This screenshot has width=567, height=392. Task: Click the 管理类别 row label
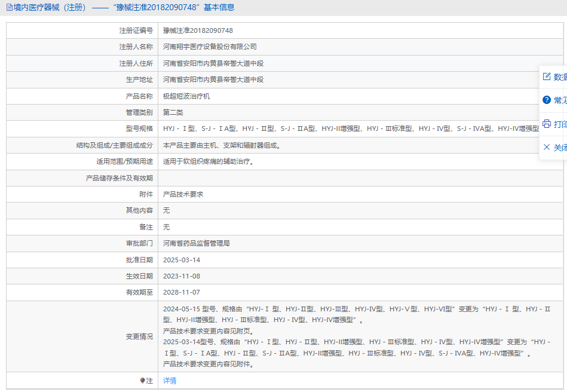139,112
